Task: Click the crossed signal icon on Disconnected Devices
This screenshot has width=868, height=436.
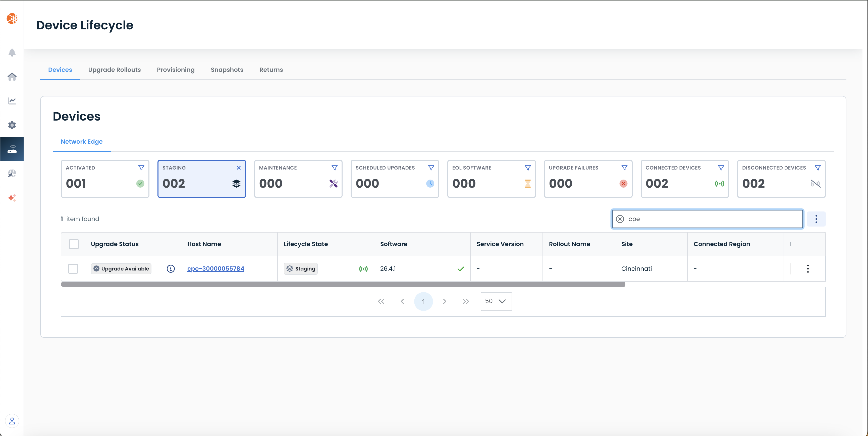Action: click(x=816, y=184)
